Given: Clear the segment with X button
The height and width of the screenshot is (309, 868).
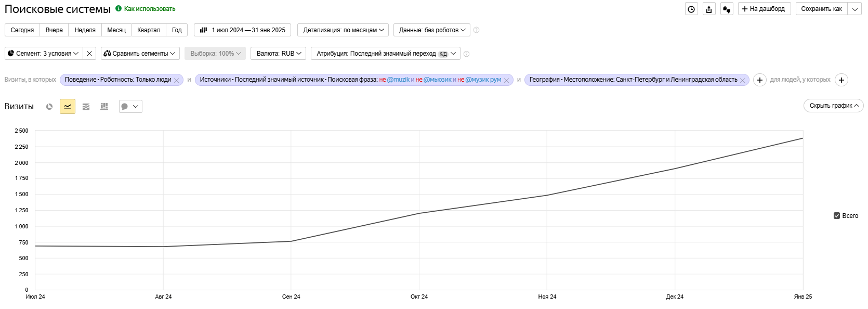Looking at the screenshot, I should click(89, 54).
